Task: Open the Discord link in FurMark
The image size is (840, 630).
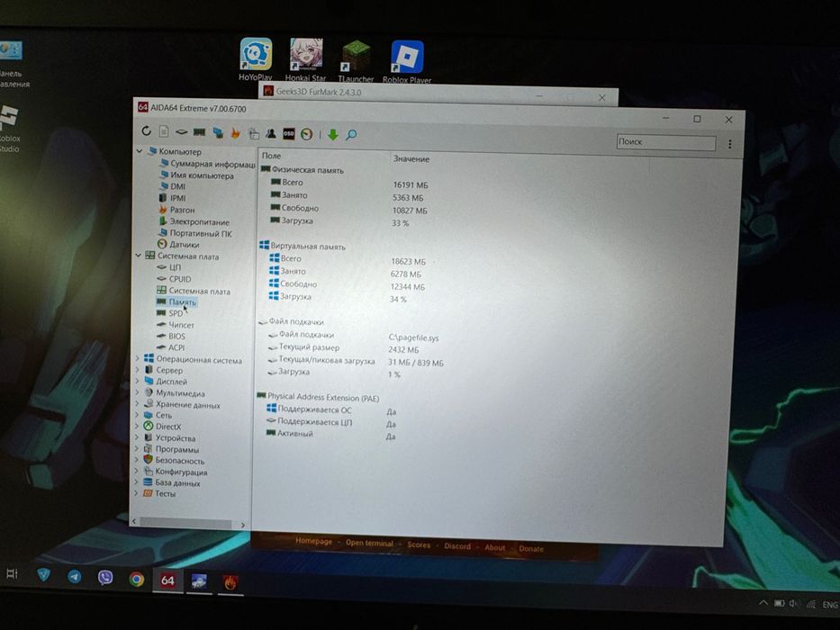Action: [457, 546]
